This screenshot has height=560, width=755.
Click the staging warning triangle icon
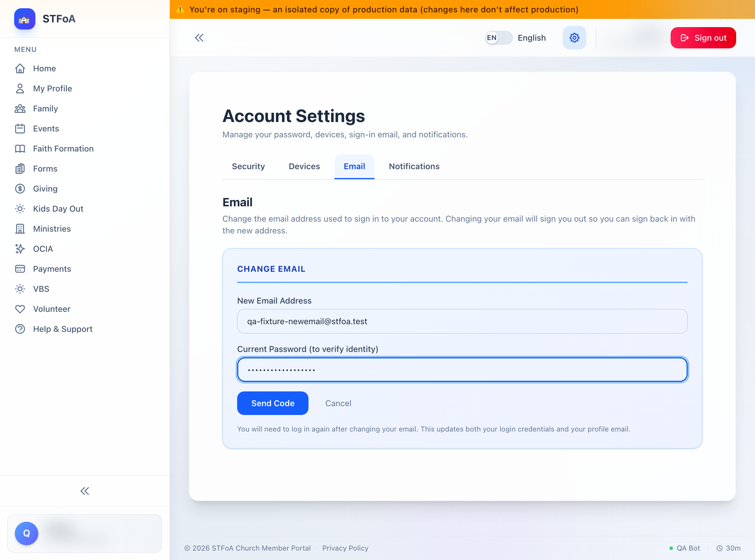tap(180, 9)
